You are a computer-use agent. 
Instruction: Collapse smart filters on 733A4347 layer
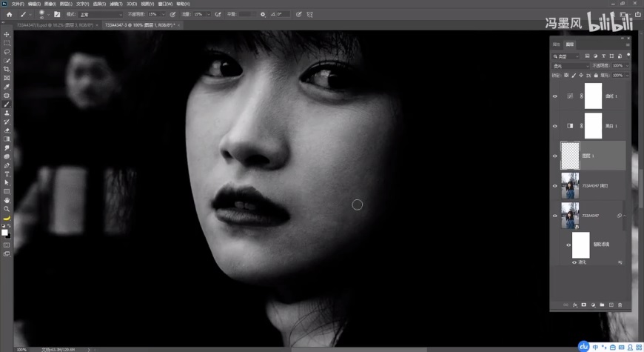pos(624,216)
